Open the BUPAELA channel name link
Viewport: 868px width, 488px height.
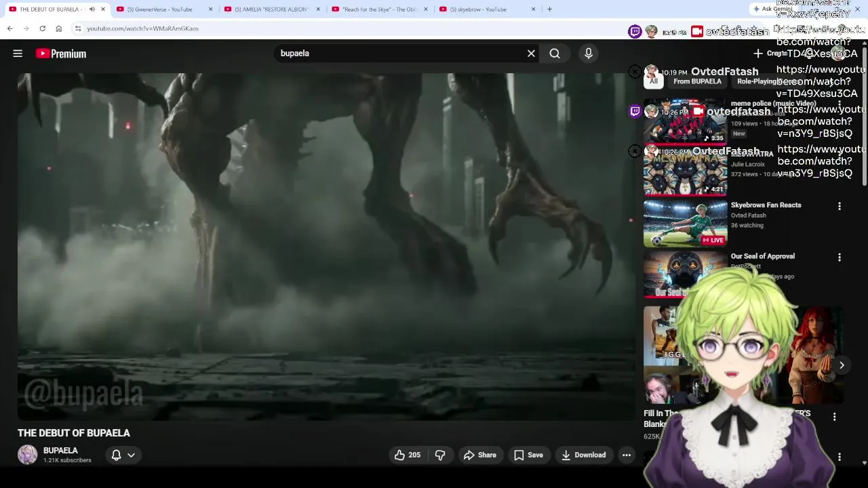pyautogui.click(x=60, y=451)
